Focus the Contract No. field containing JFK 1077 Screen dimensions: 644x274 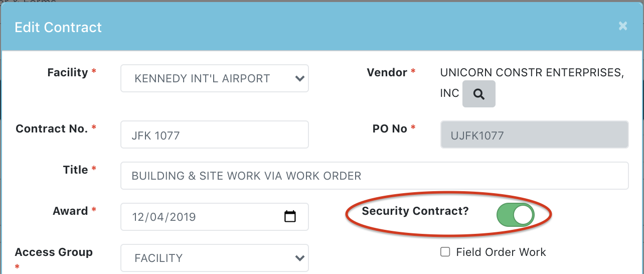coord(215,134)
